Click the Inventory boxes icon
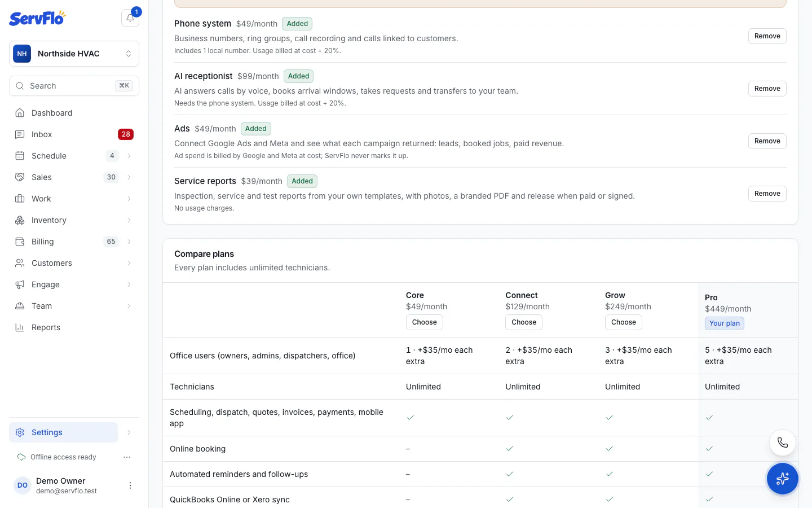Viewport: 812px width, 508px height. [x=20, y=220]
